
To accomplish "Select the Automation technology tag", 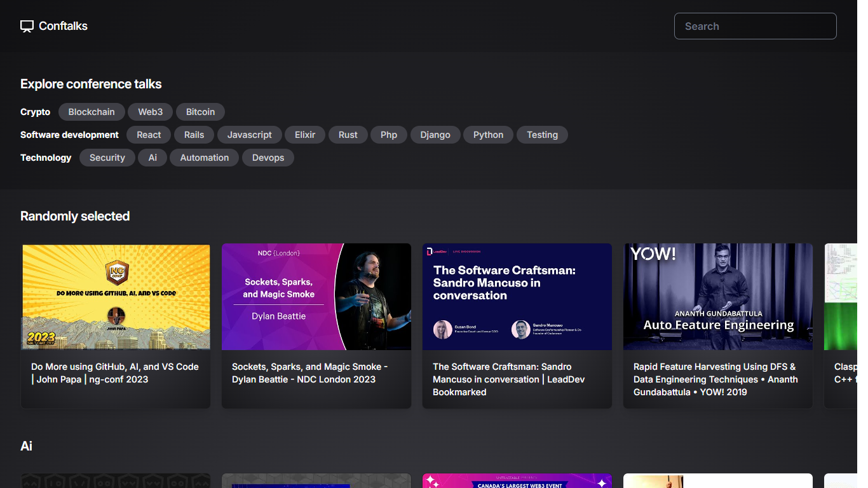I will pos(204,158).
